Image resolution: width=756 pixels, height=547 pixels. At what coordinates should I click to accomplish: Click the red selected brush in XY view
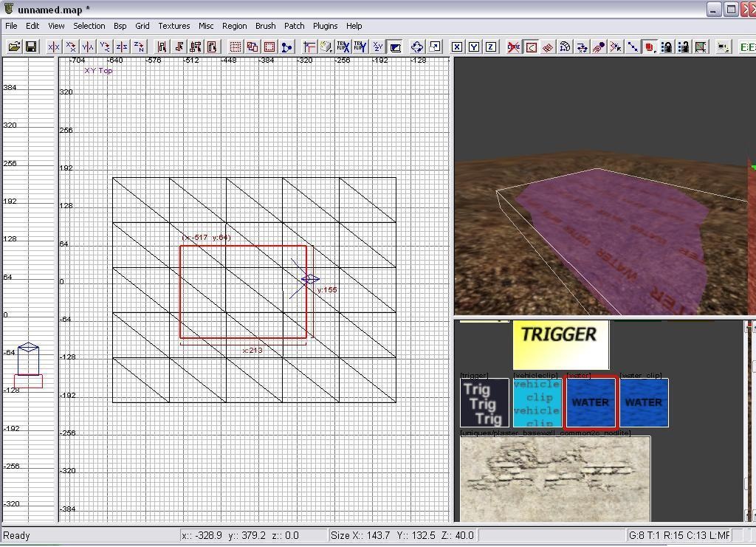pos(243,292)
